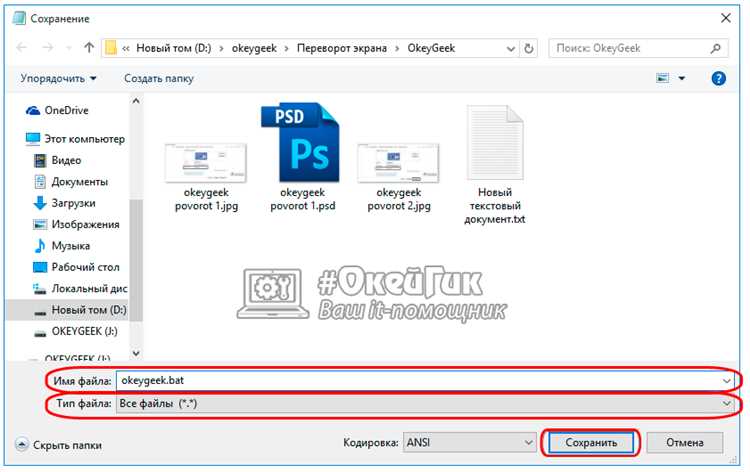This screenshot has height=472, width=750.
Task: Click the Refresh icon in the address bar
Action: (x=530, y=47)
